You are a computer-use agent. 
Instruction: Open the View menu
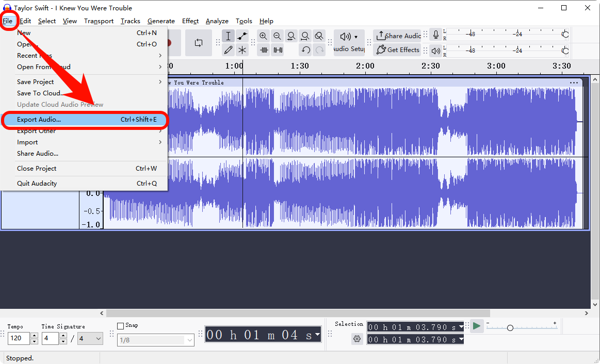70,21
